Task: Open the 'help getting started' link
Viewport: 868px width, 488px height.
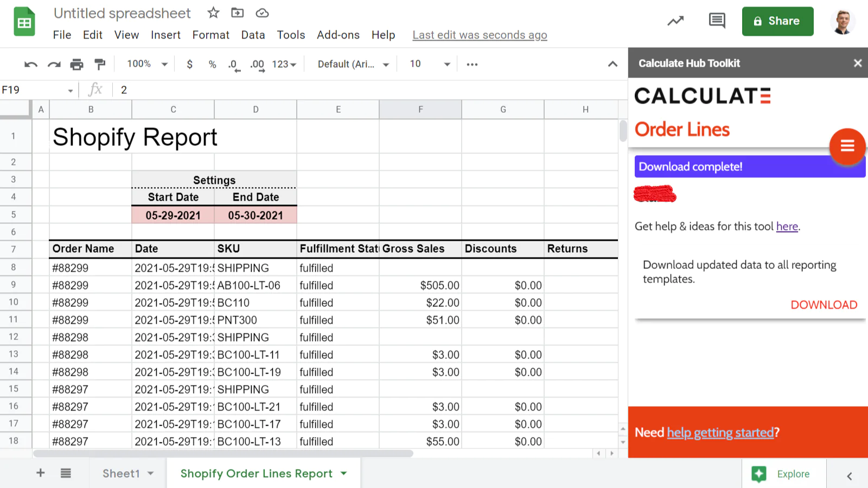Action: pos(720,432)
